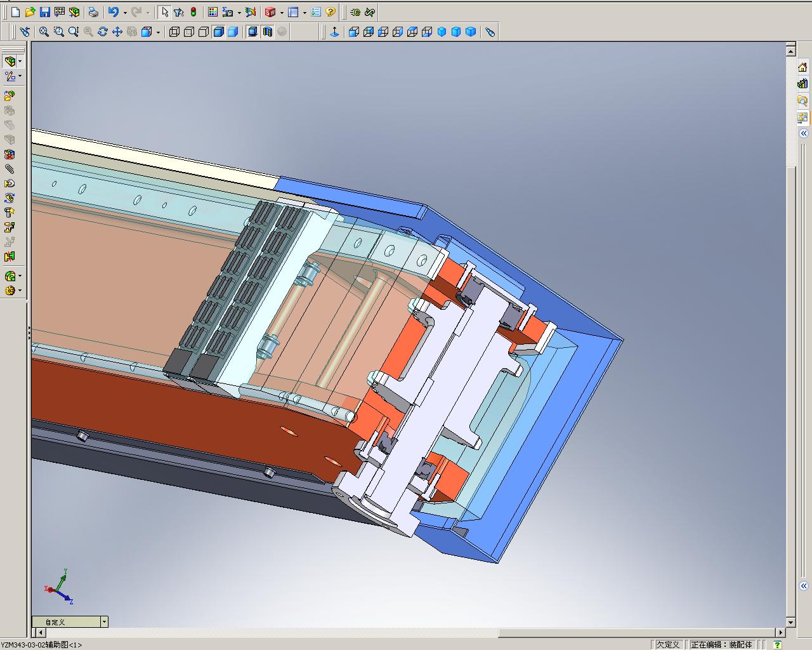Viewport: 812px width, 650px height.
Task: Click the Print icon
Action: (x=93, y=12)
